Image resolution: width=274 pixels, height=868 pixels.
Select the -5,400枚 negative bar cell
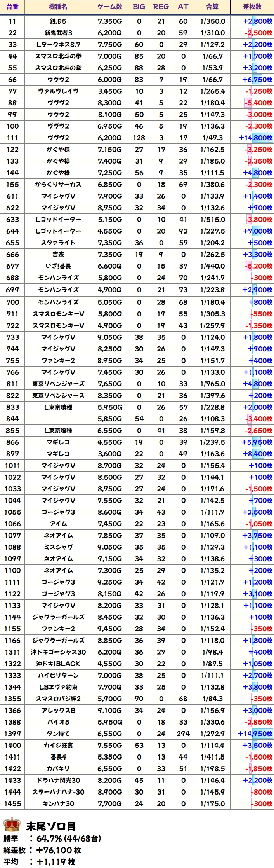[x=258, y=103]
